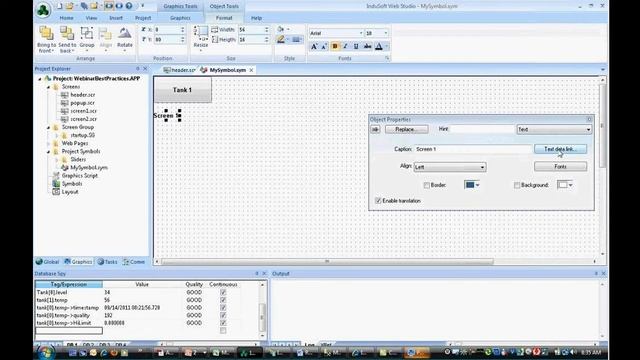The image size is (640, 360).
Task: Collapse the Screens folder in Project Explorer
Action: click(48, 87)
